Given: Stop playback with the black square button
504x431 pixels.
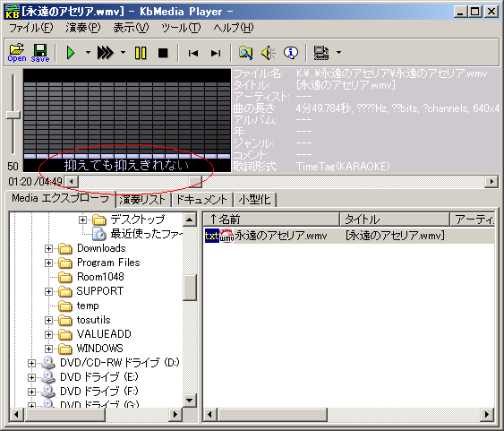Looking at the screenshot, I should tap(163, 53).
